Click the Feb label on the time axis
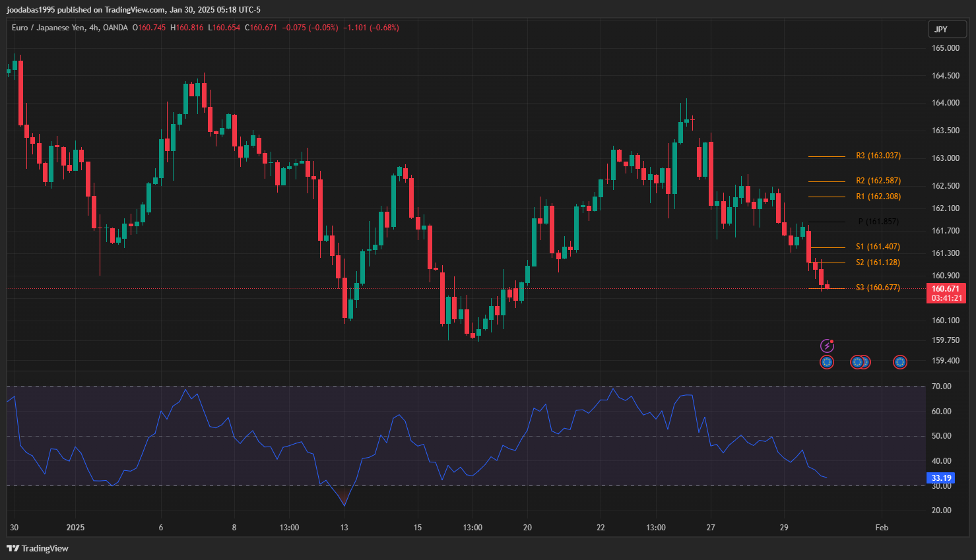 click(882, 528)
